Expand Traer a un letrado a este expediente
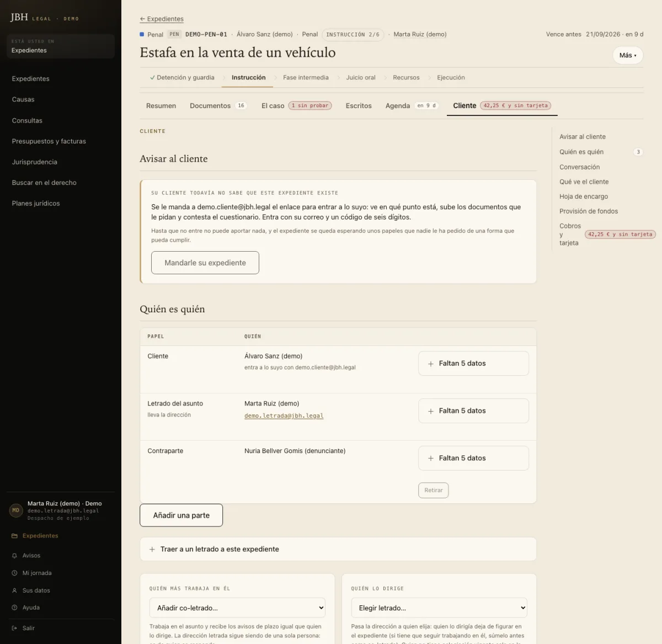 tap(338, 549)
